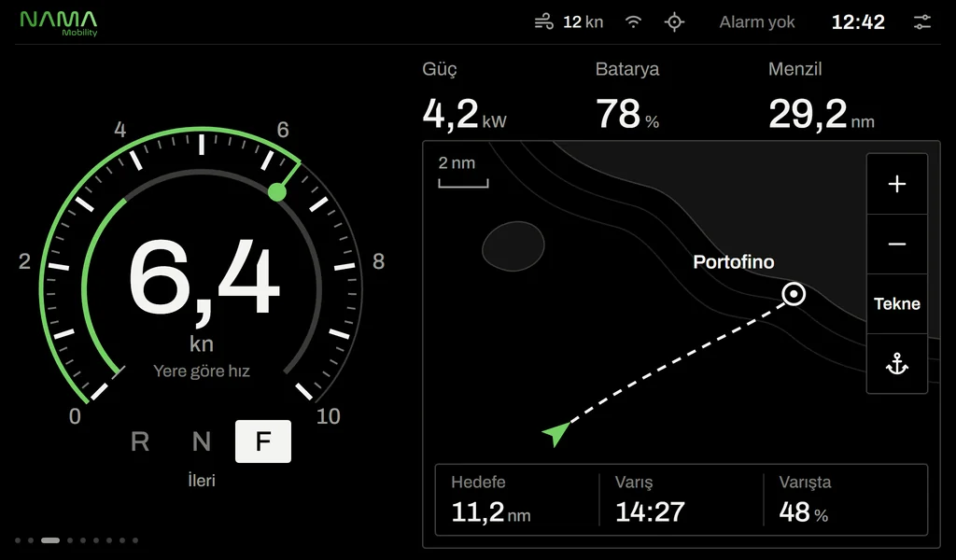Tap the wind speed icon
This screenshot has width=956, height=560.
544,22
